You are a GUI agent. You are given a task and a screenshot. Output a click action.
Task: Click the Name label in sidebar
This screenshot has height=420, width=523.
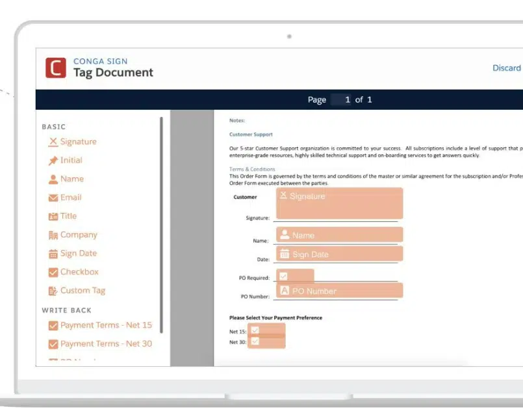point(72,179)
